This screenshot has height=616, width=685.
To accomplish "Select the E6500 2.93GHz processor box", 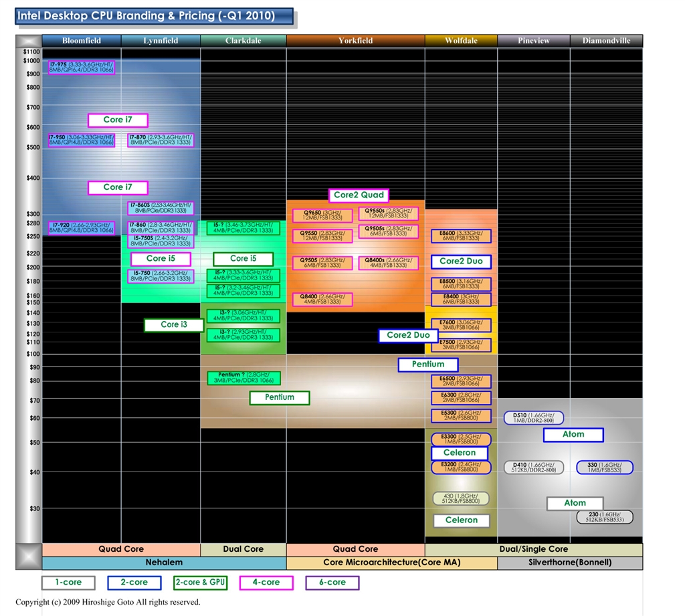I will (461, 381).
